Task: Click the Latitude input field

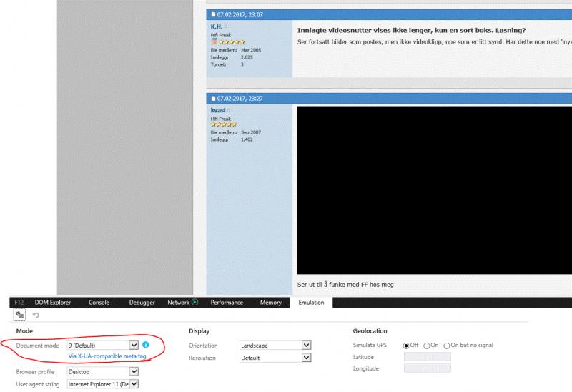Action: [427, 357]
